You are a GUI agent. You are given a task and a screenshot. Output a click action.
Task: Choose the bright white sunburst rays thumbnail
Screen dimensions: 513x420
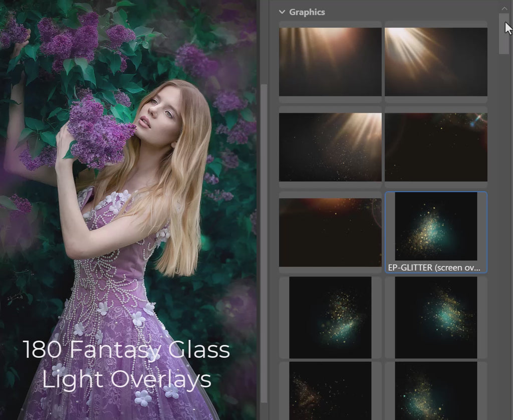[x=436, y=62]
